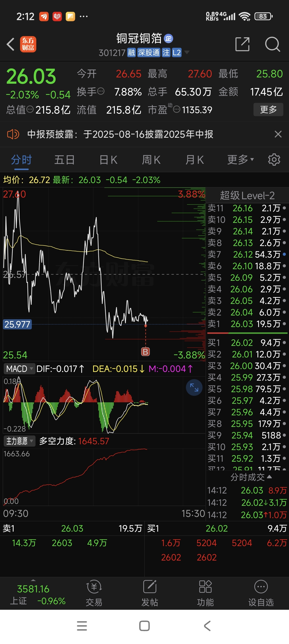Tap the intraday price chart area

(x=104, y=274)
